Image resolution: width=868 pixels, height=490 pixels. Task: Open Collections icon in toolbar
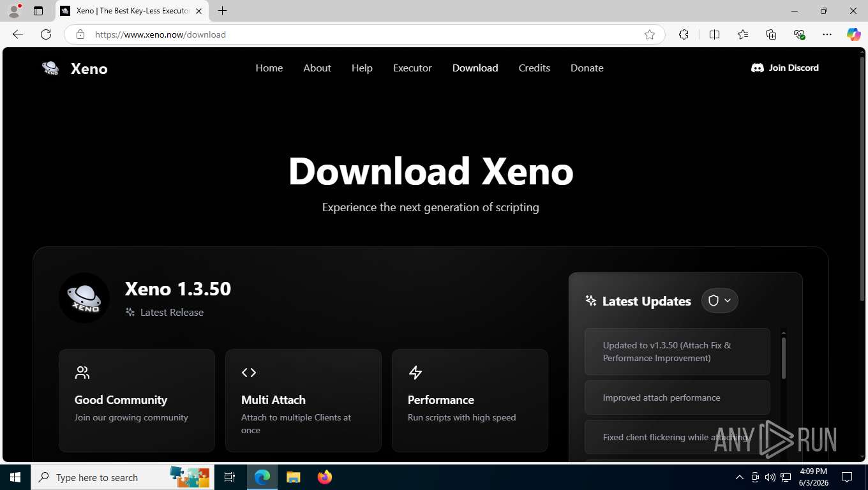(771, 34)
